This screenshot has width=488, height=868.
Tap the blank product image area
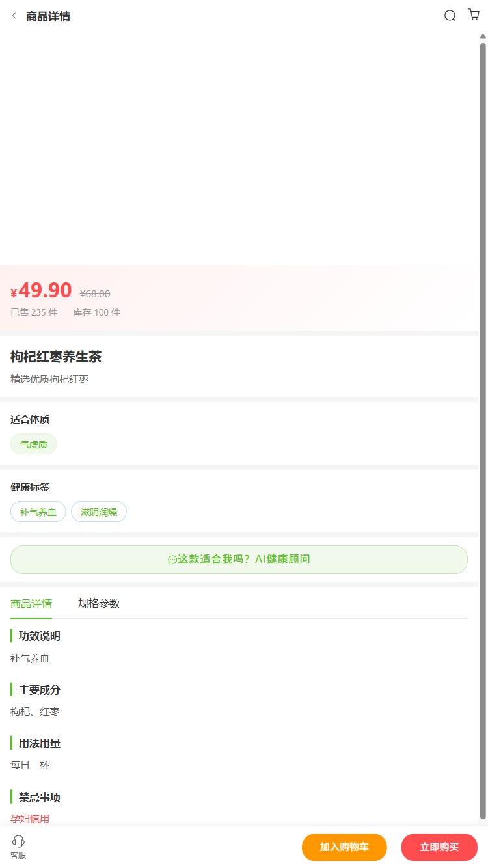click(x=239, y=148)
